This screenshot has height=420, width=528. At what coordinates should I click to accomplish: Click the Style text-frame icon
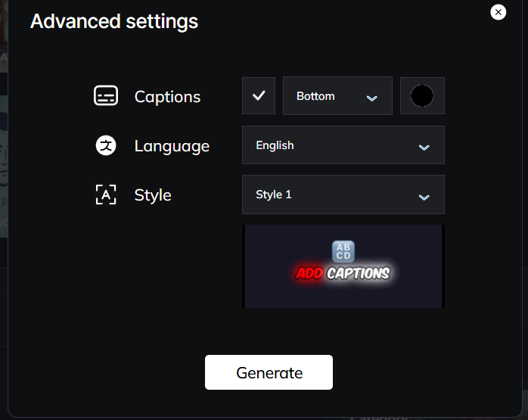[x=106, y=194]
